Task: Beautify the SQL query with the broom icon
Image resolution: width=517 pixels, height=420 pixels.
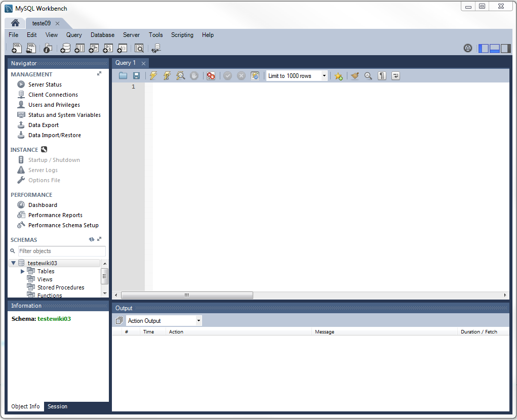Action: (x=354, y=75)
